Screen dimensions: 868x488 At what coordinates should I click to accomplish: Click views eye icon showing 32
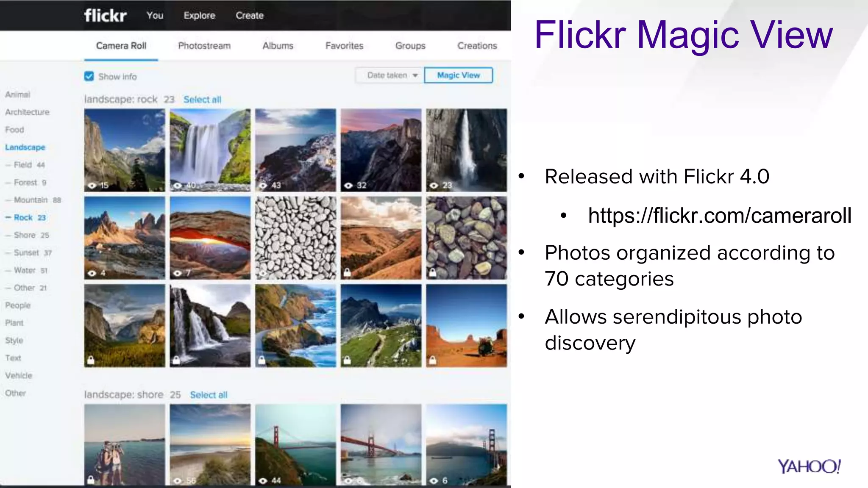pos(348,186)
